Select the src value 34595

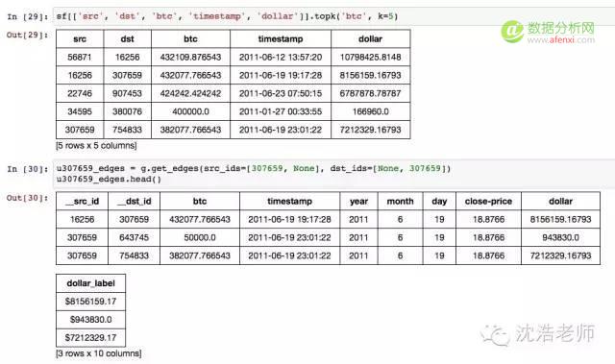pos(80,111)
